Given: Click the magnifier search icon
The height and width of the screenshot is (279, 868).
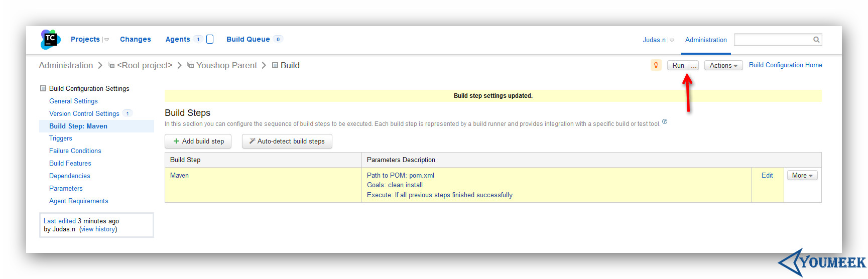Looking at the screenshot, I should [816, 40].
